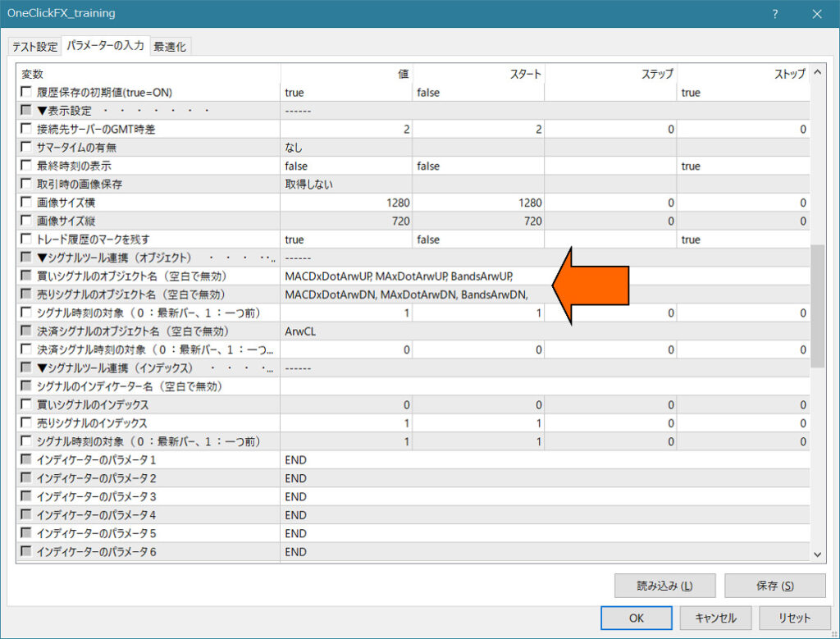The height and width of the screenshot is (639, 840).
Task: Open the 最適化 tab
Action: pos(171,47)
